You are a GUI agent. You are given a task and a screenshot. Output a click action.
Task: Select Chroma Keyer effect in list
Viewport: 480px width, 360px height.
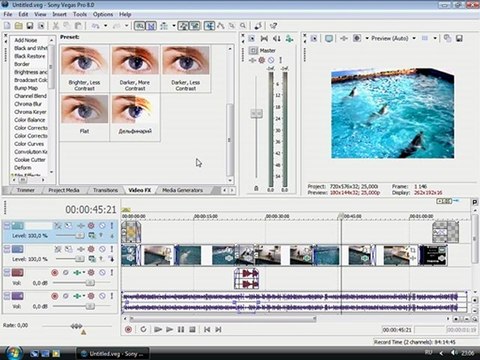[x=30, y=112]
